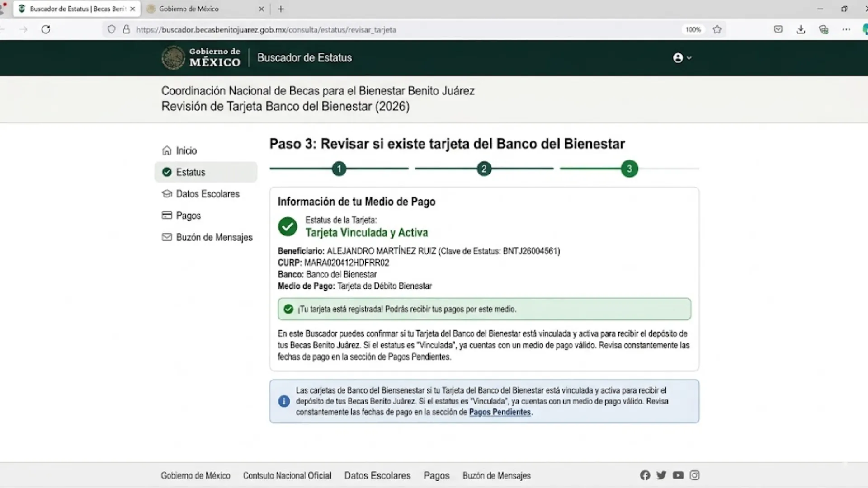Click the Banco del Bienestar bank line

(327, 274)
